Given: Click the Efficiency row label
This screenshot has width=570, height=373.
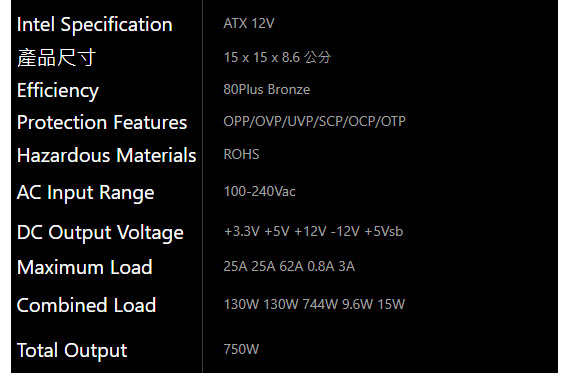Looking at the screenshot, I should pyautogui.click(x=58, y=91).
